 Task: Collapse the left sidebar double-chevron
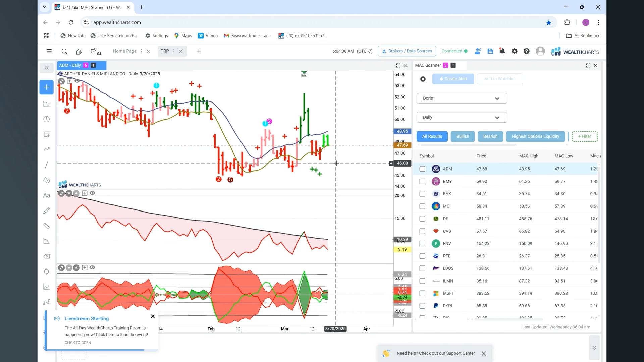point(47,68)
